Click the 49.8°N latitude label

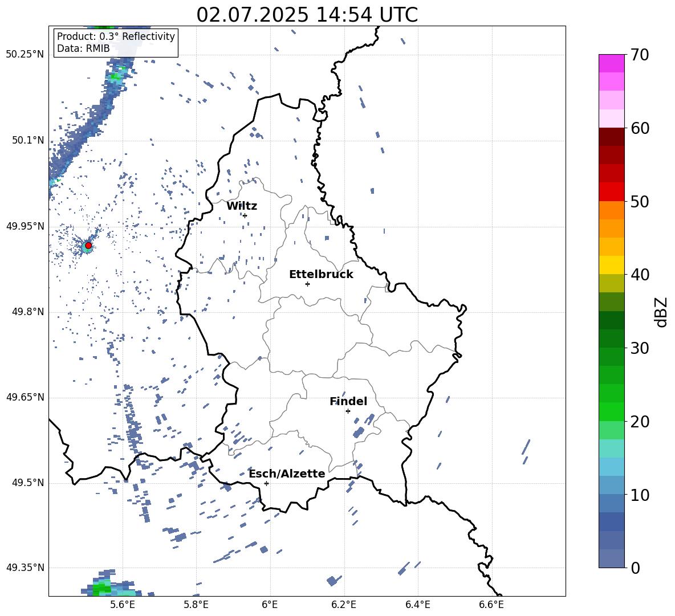coord(28,312)
